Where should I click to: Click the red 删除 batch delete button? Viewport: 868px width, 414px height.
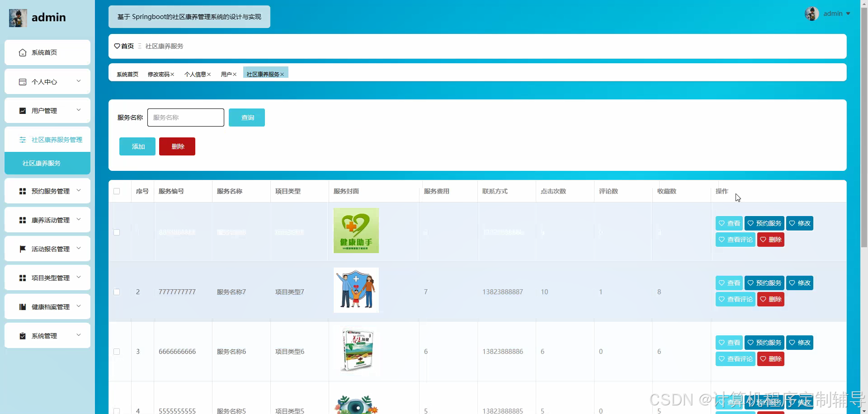pyautogui.click(x=177, y=146)
